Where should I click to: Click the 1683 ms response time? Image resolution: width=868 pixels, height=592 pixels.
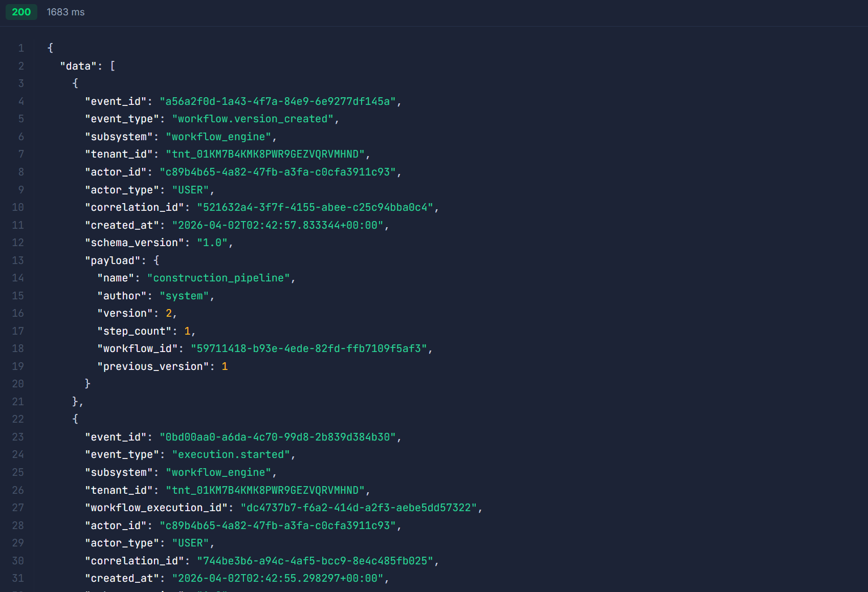pos(65,12)
